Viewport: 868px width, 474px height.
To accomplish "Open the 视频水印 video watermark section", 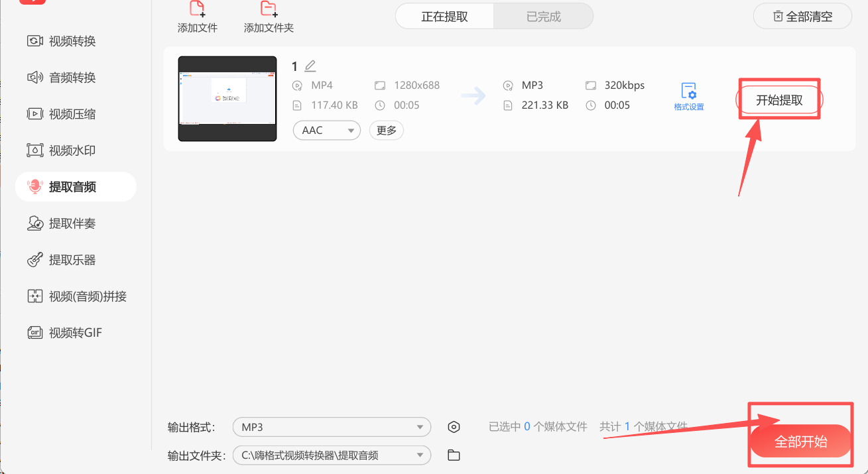I will [62, 150].
